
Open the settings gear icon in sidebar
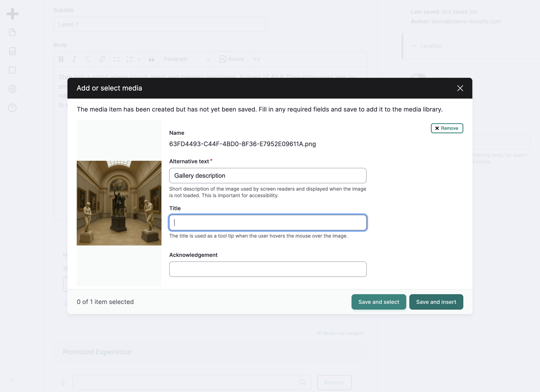(x=12, y=89)
